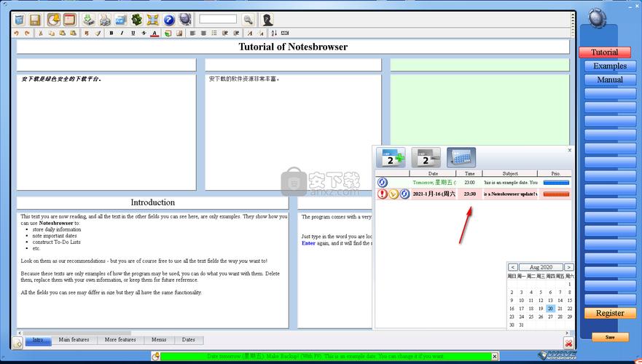Close the green reminder notification bar
Viewport: 642px width, 364px height.
coord(495,356)
